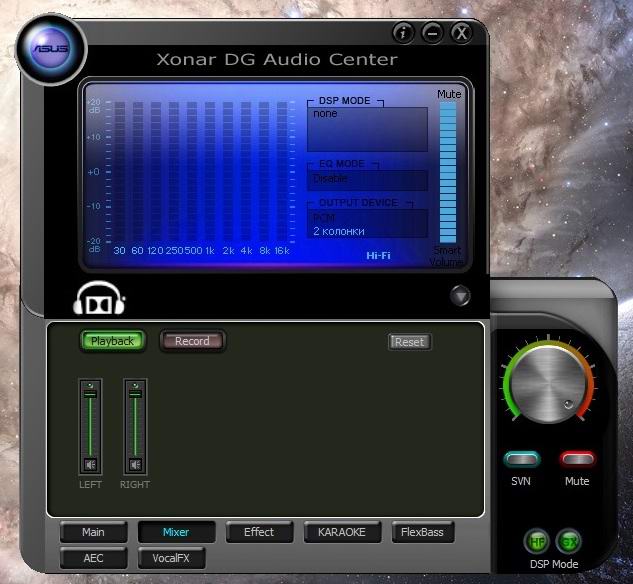The width and height of the screenshot is (633, 584).
Task: Switch to the Main tab
Action: click(93, 532)
